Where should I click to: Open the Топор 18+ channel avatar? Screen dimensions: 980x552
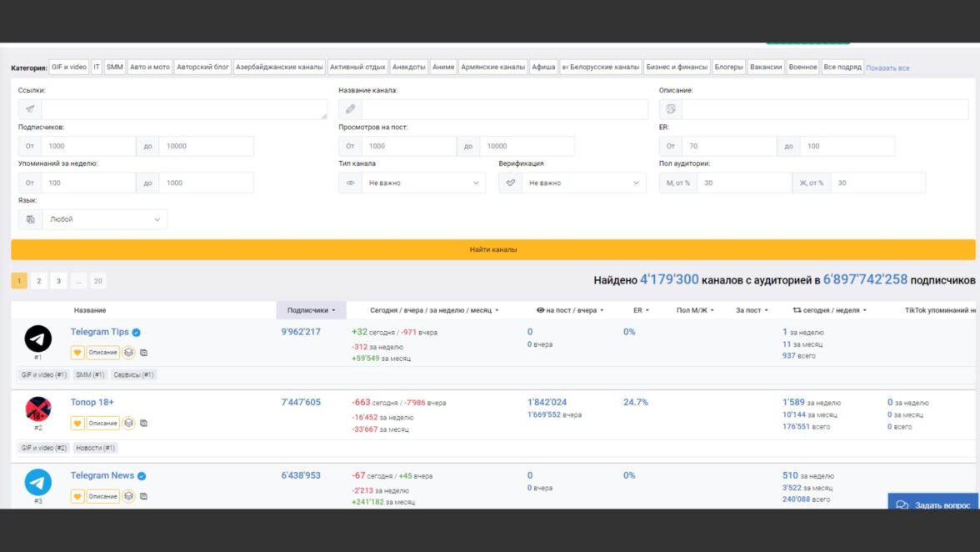(38, 409)
